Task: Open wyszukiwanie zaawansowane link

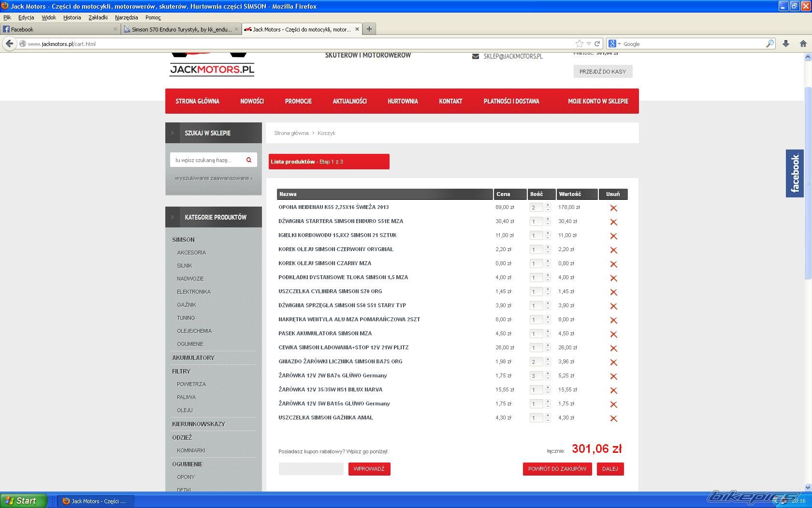Action: (213, 178)
